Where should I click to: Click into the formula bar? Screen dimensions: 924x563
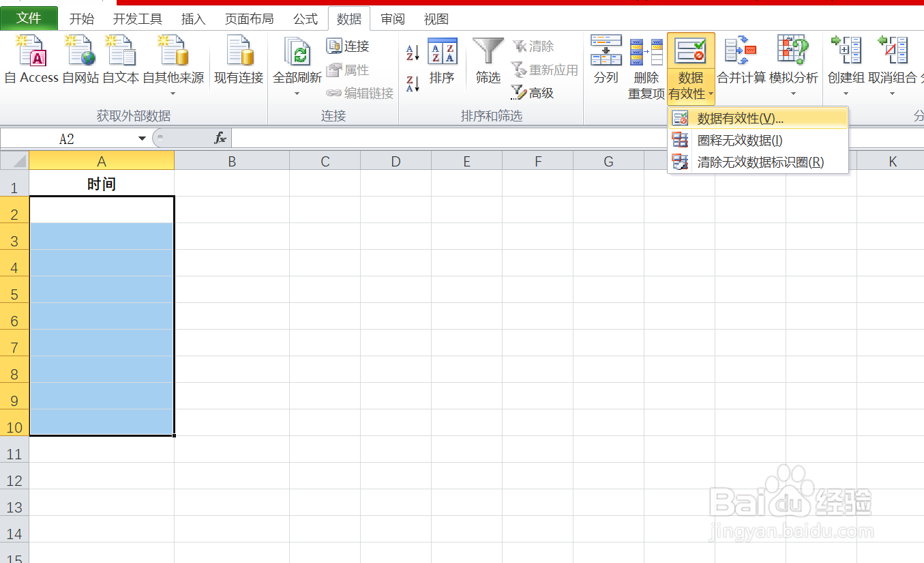(578, 139)
